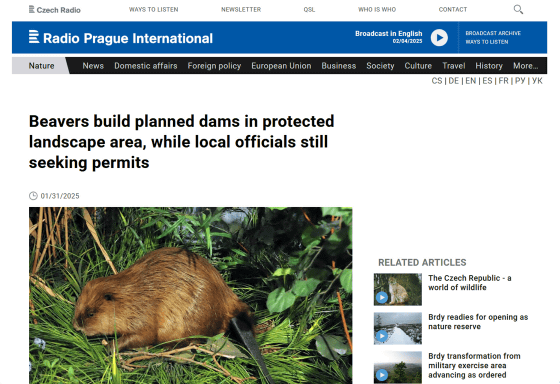Go to the Society section
Screen dimensions: 560x384
(380, 66)
